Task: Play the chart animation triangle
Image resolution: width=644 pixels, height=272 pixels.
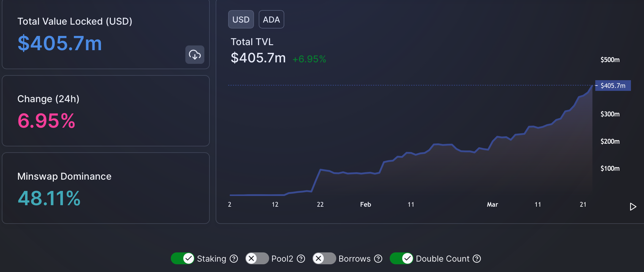Action: (x=633, y=207)
